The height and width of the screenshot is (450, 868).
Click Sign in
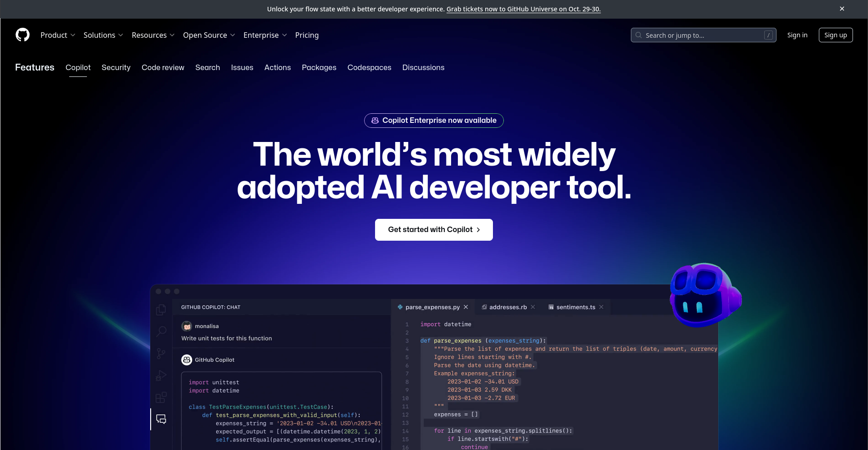(x=797, y=35)
